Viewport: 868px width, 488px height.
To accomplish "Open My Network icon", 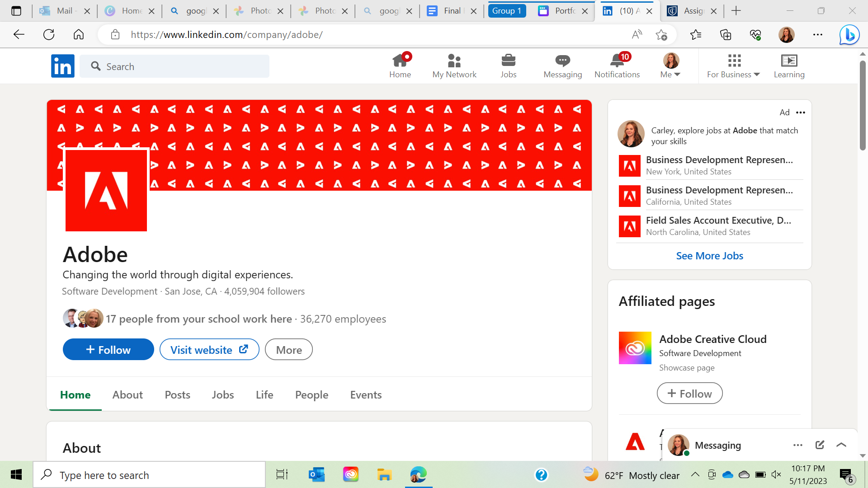I will point(454,66).
